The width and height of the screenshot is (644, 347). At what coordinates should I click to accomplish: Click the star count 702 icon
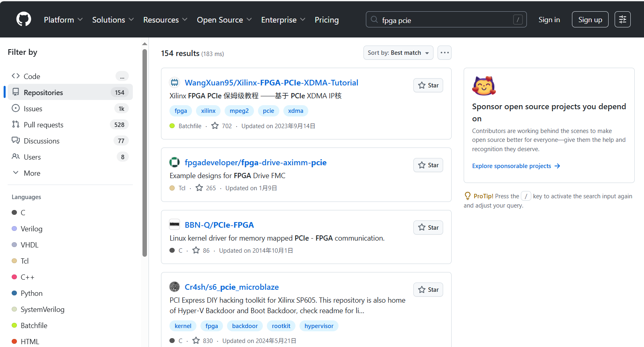click(215, 126)
